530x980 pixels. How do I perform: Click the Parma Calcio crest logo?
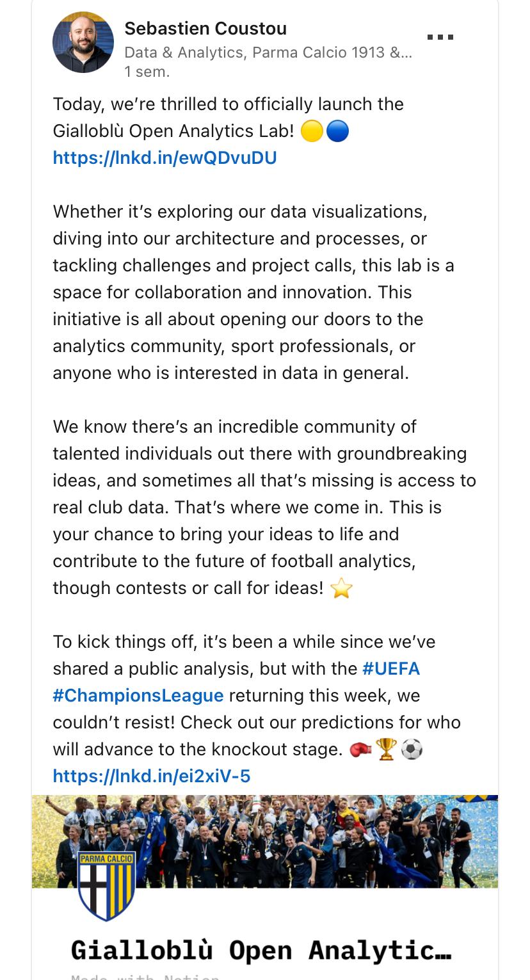click(x=107, y=886)
